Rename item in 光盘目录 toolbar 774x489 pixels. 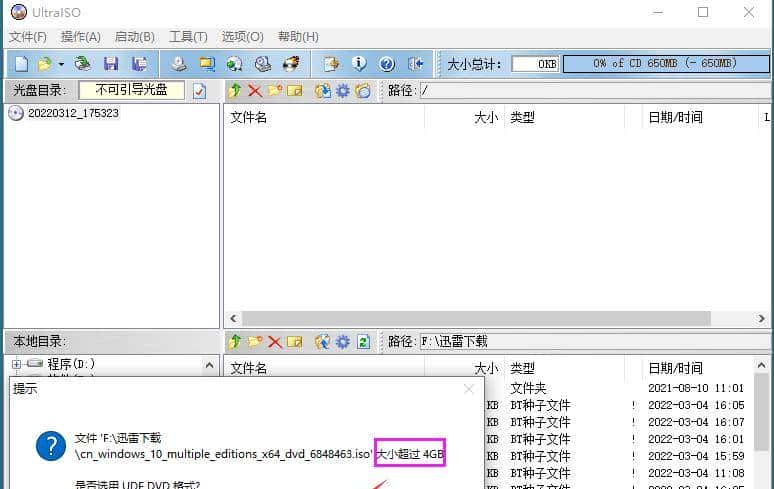click(x=295, y=91)
